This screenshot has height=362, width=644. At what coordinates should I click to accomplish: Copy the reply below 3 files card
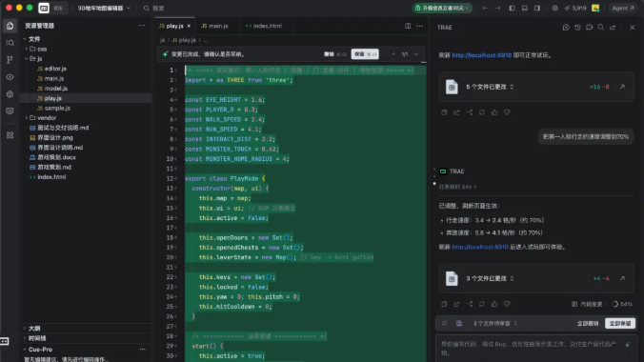pyautogui.click(x=444, y=304)
